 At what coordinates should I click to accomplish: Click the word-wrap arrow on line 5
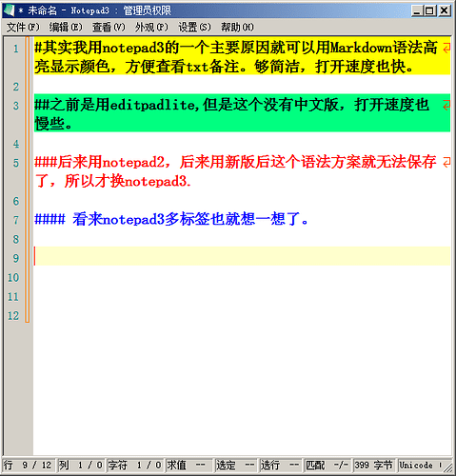446,163
